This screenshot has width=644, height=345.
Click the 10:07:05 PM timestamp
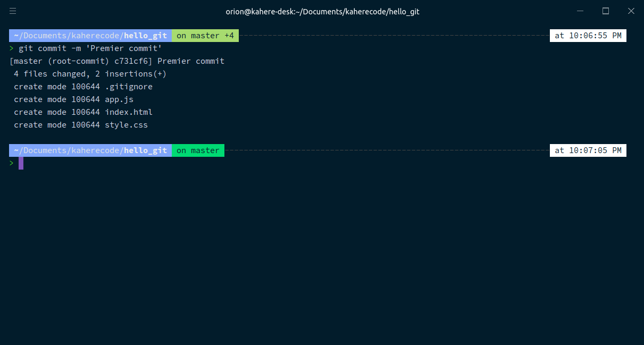click(x=588, y=150)
